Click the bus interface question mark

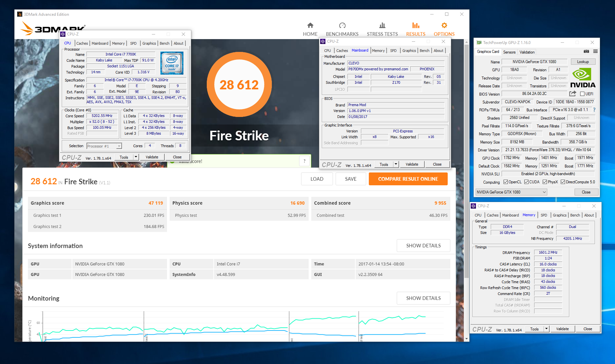(x=594, y=110)
